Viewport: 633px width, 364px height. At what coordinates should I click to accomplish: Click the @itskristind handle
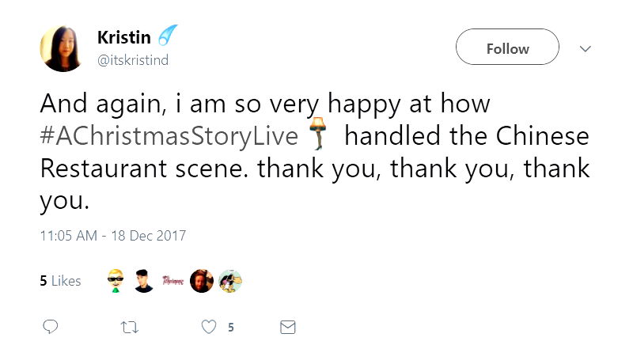pos(132,60)
